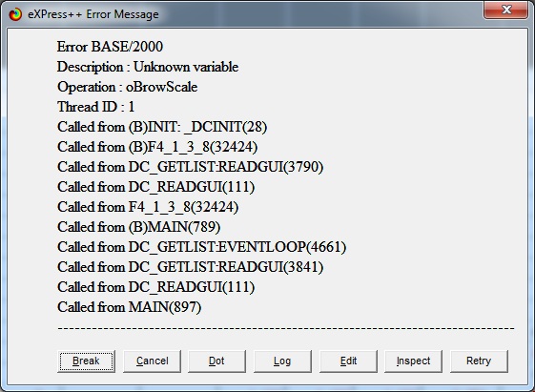Select 'Called from (B)MAIN(789)' line
The image size is (535, 392).
tap(139, 227)
